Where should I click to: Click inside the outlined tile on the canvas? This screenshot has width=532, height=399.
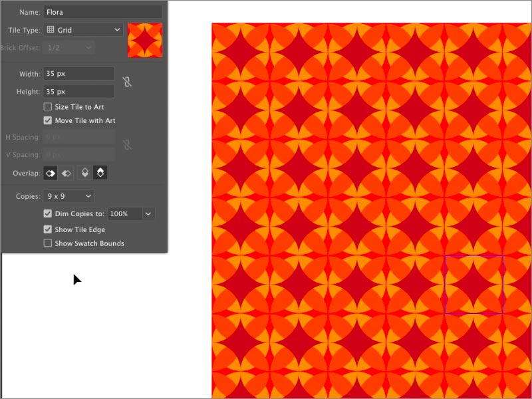pyautogui.click(x=474, y=285)
